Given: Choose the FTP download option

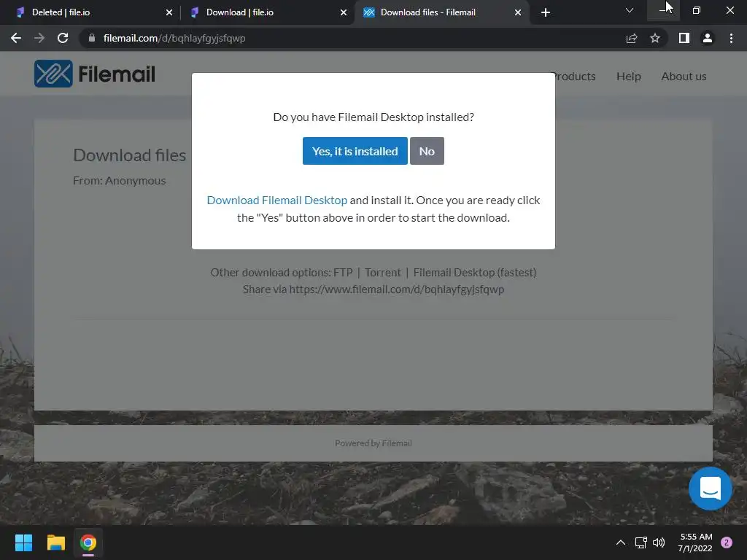Looking at the screenshot, I should pos(343,273).
